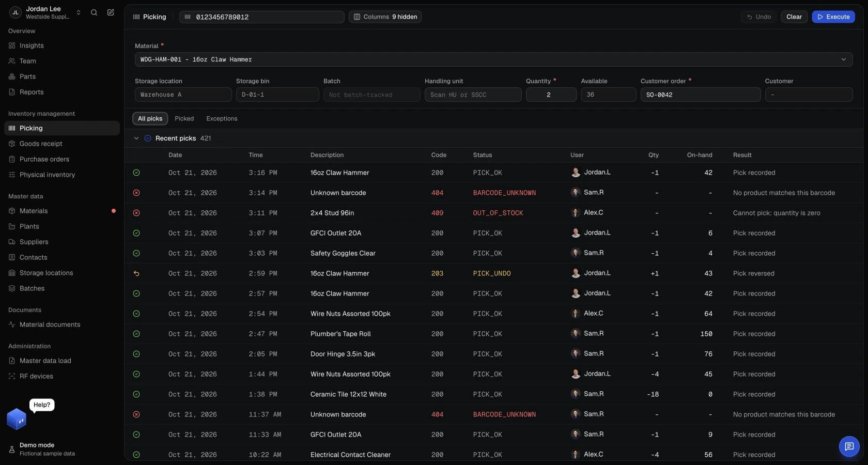Switch to the Picked tab
Viewport: 868px width, 465px height.
(184, 119)
